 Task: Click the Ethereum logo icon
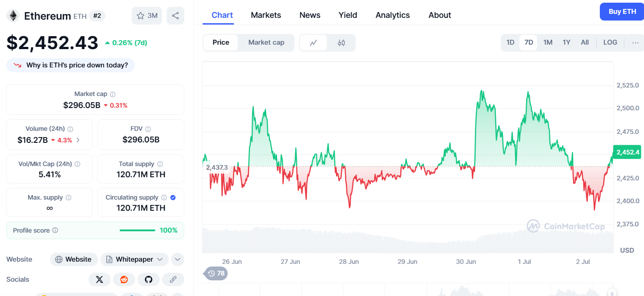pyautogui.click(x=13, y=16)
